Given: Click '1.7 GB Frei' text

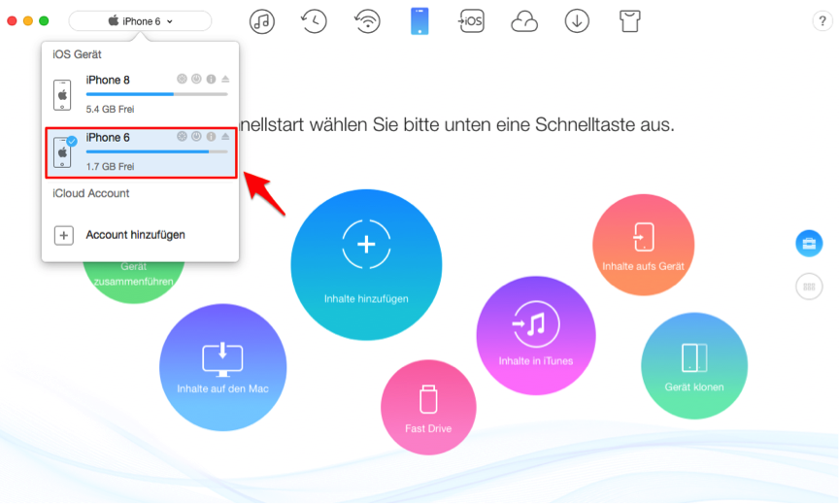Looking at the screenshot, I should (x=111, y=167).
